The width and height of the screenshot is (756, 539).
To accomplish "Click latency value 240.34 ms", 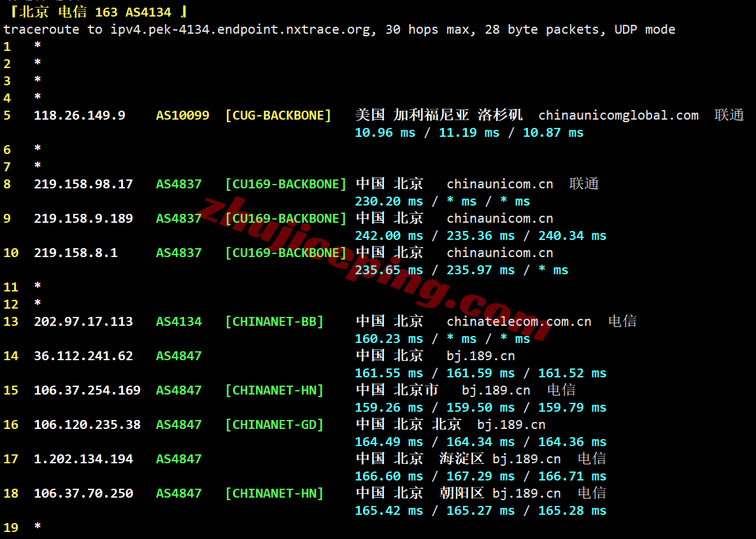I will tap(573, 236).
